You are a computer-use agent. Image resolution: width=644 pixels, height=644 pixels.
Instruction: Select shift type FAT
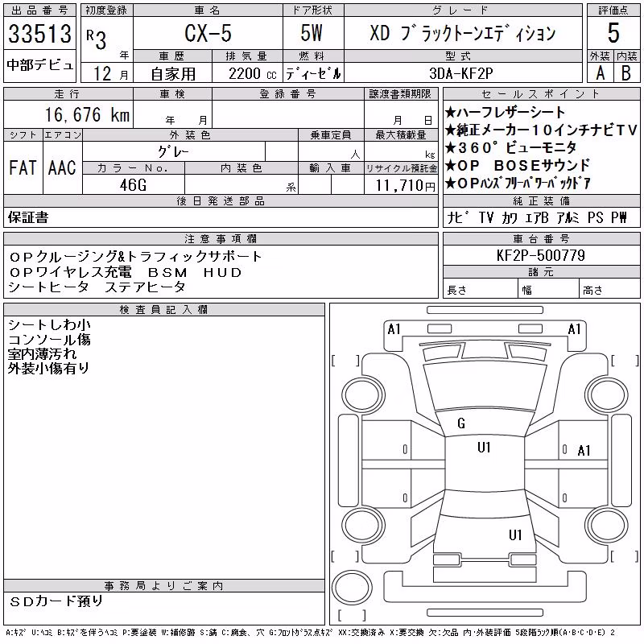coord(23,167)
